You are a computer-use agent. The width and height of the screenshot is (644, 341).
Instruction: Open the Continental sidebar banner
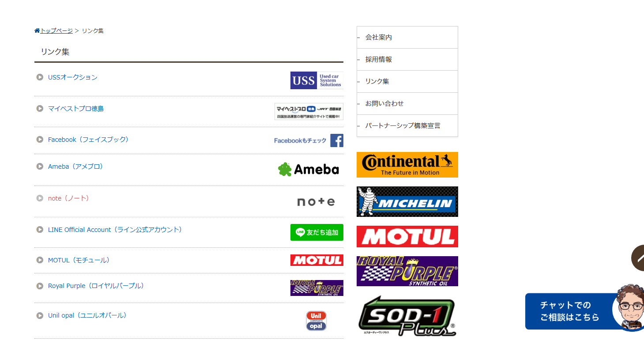click(x=407, y=165)
